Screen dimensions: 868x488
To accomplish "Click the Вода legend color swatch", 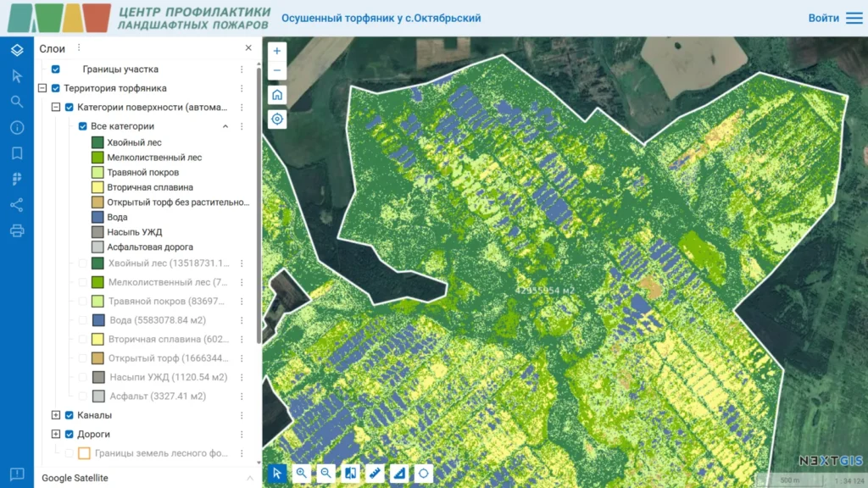I will (97, 217).
